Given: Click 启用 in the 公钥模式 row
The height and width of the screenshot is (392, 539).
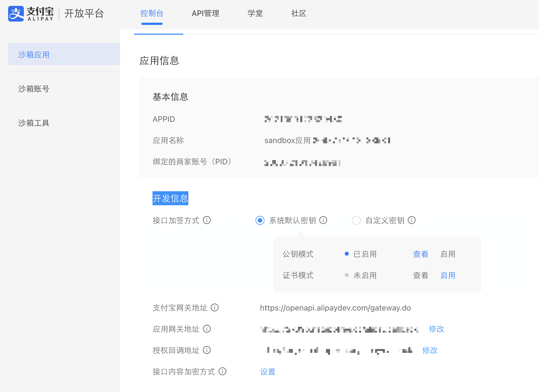Looking at the screenshot, I should click(x=448, y=254).
